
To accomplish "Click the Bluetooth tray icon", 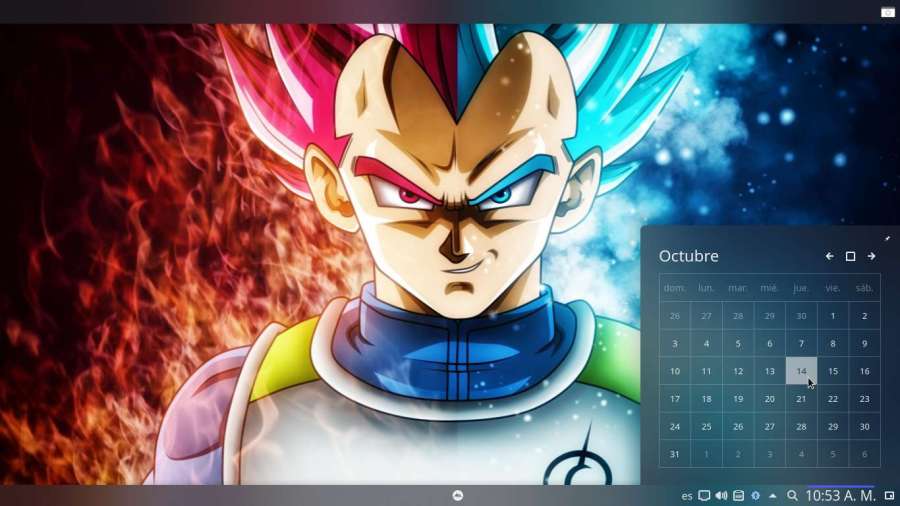I will pos(756,496).
